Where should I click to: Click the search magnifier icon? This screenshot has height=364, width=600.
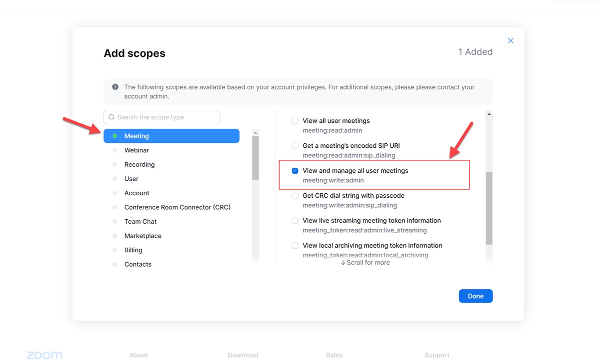click(x=111, y=117)
